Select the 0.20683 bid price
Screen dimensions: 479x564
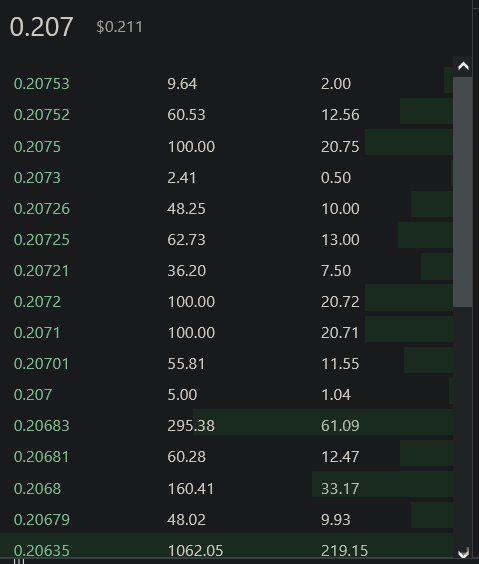[42, 426]
